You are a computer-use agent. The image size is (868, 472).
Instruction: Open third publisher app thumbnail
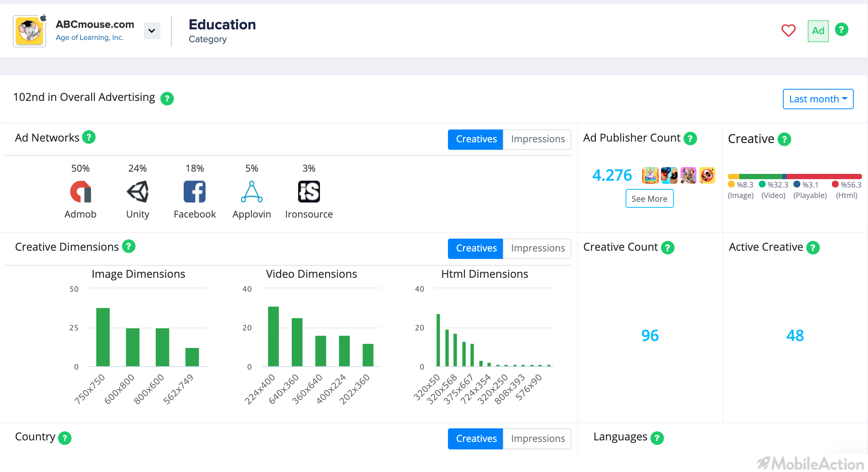click(x=688, y=175)
